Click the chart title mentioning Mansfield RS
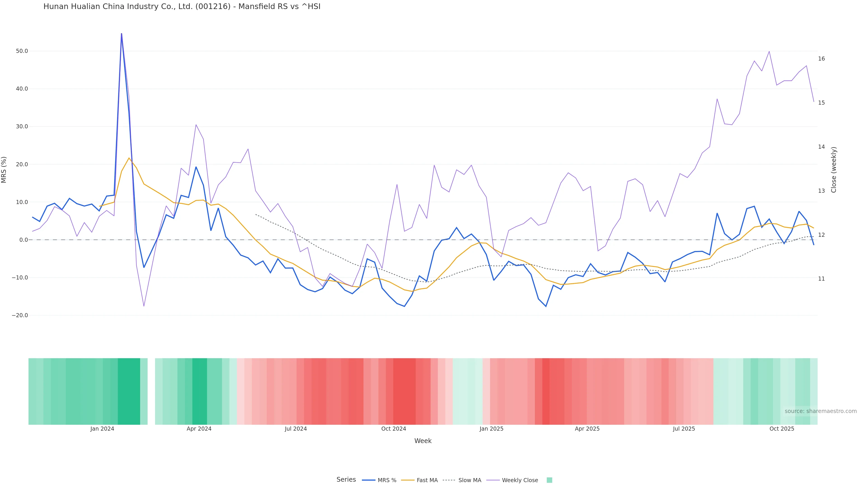868x488 pixels. (x=182, y=6)
